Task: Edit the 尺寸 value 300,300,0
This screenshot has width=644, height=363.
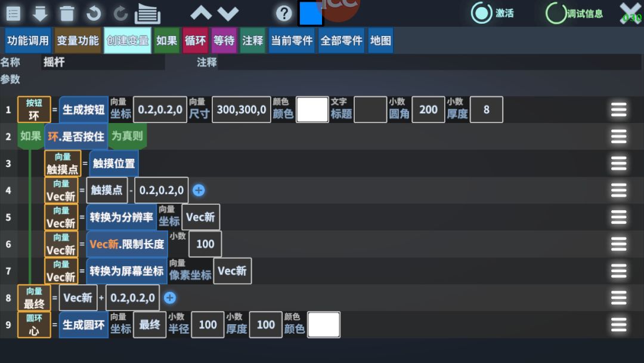Action: (241, 110)
